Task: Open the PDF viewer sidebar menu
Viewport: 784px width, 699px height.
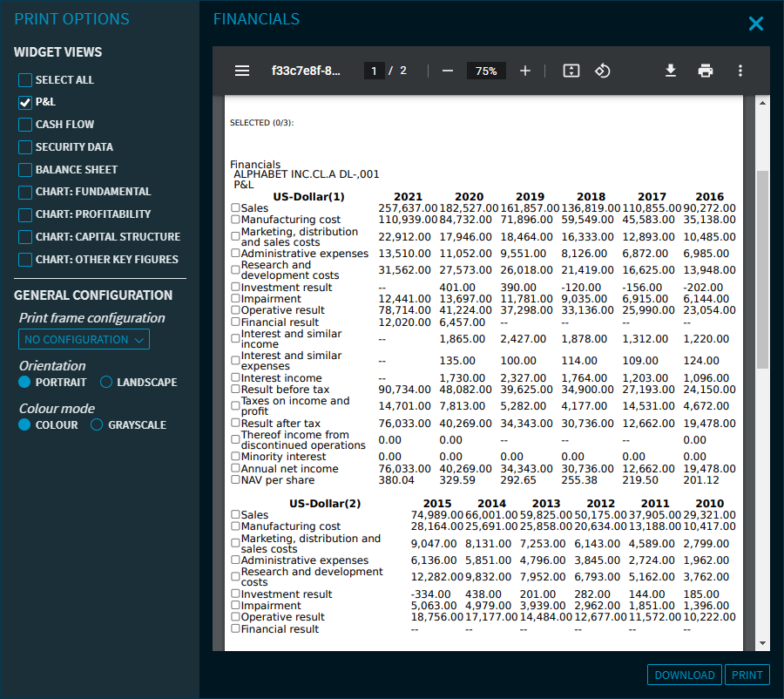Action: (242, 71)
